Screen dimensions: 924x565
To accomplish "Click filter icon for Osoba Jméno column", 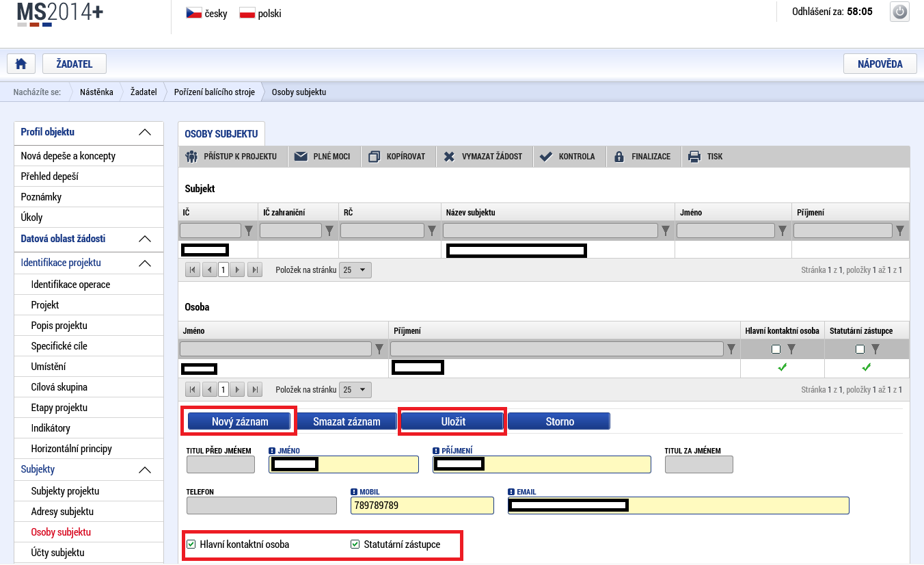I will click(379, 350).
